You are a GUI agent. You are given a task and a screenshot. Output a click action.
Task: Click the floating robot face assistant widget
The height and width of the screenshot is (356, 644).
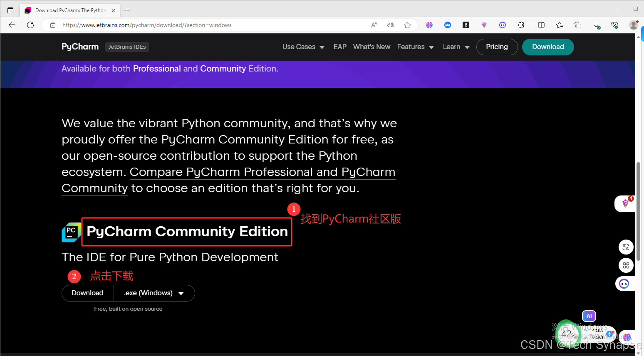624,284
